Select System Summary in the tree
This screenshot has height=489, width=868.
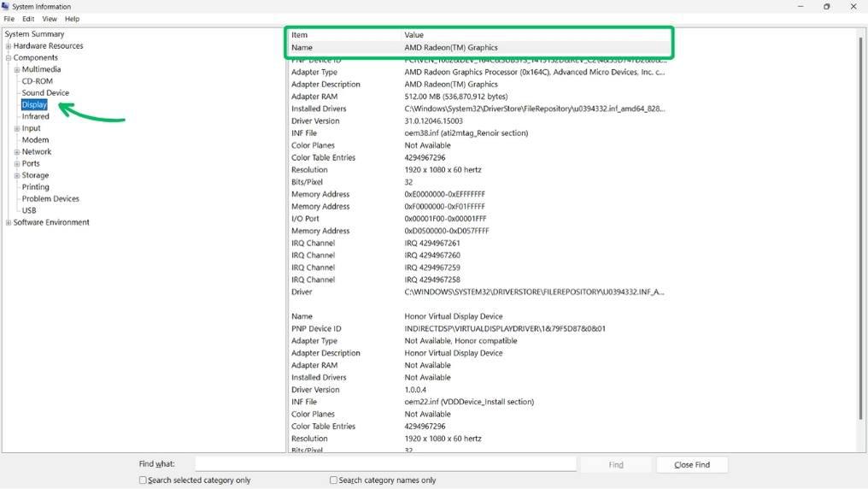[34, 34]
